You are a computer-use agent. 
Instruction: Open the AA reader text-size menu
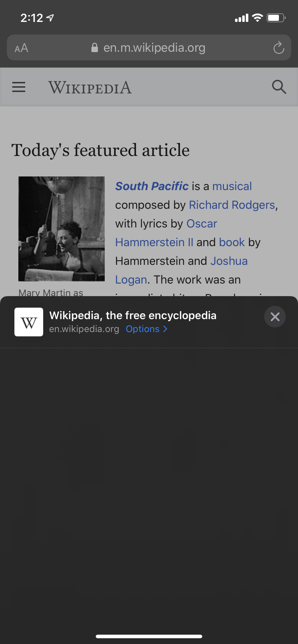pos(21,48)
